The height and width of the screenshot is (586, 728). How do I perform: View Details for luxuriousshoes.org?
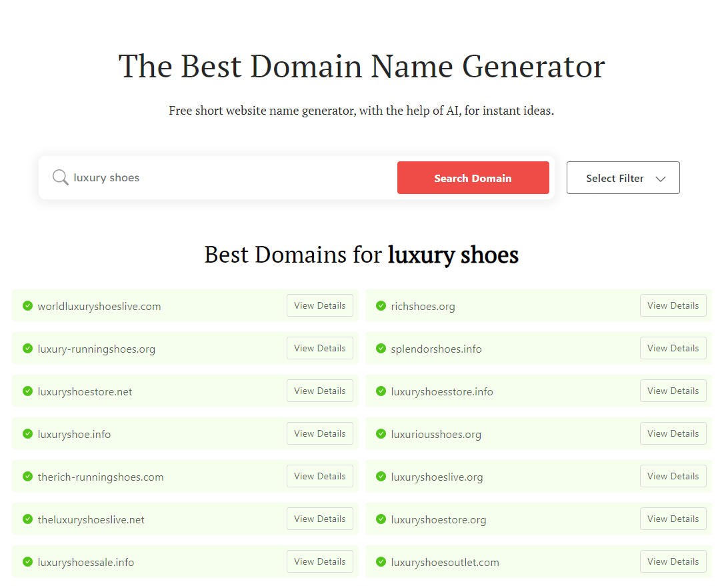(673, 434)
